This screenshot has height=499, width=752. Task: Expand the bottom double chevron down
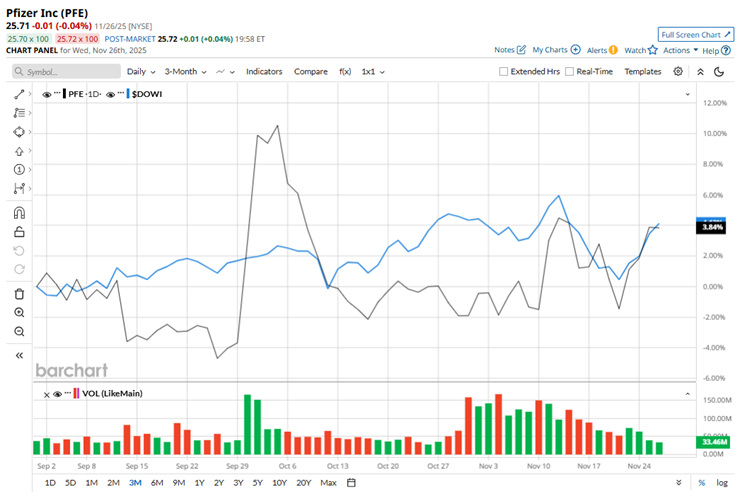pyautogui.click(x=679, y=483)
